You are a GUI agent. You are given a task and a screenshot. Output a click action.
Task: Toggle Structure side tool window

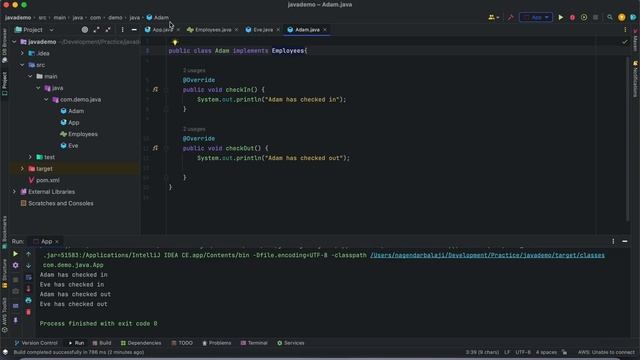pos(4,274)
